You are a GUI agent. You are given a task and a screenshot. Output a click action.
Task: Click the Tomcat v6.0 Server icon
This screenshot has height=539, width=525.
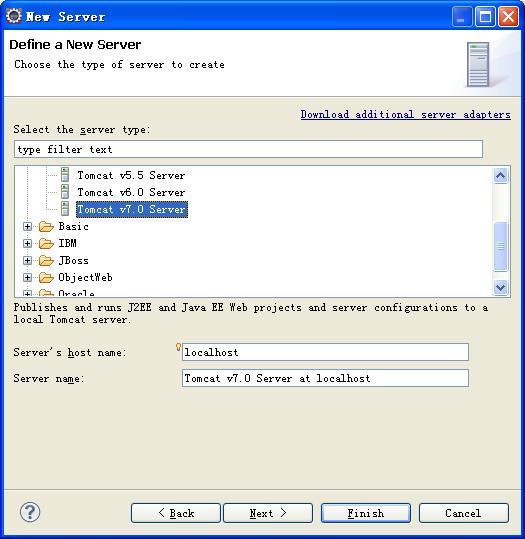[x=65, y=192]
